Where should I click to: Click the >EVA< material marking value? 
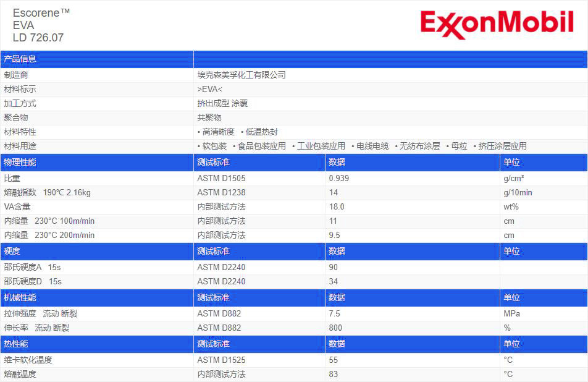[x=210, y=89]
